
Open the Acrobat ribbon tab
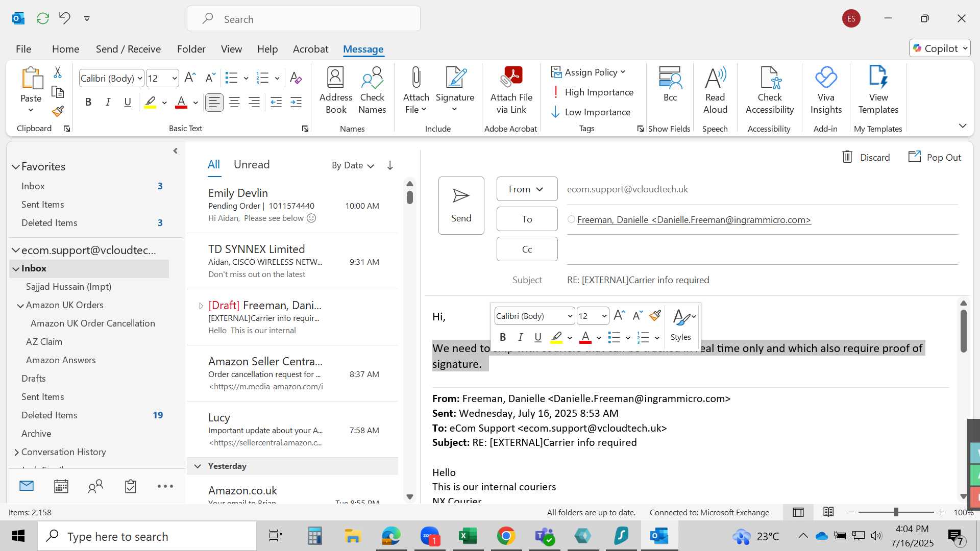tap(310, 49)
